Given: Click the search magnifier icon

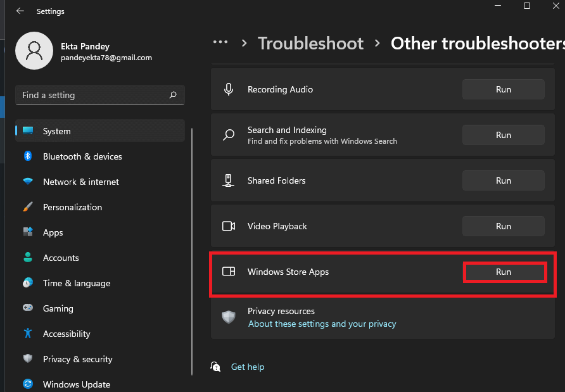Looking at the screenshot, I should (x=173, y=95).
